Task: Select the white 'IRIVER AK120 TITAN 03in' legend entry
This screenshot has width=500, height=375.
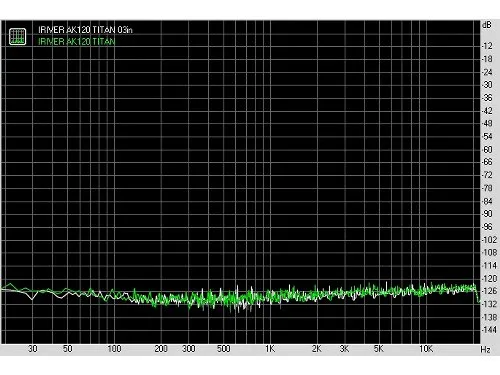Action: [85, 30]
